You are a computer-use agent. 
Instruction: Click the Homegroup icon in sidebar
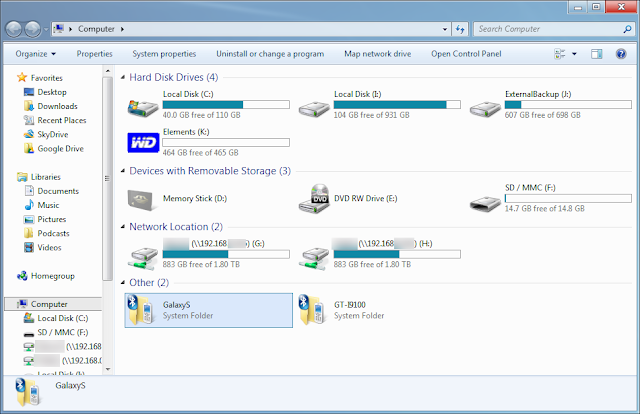(22, 276)
